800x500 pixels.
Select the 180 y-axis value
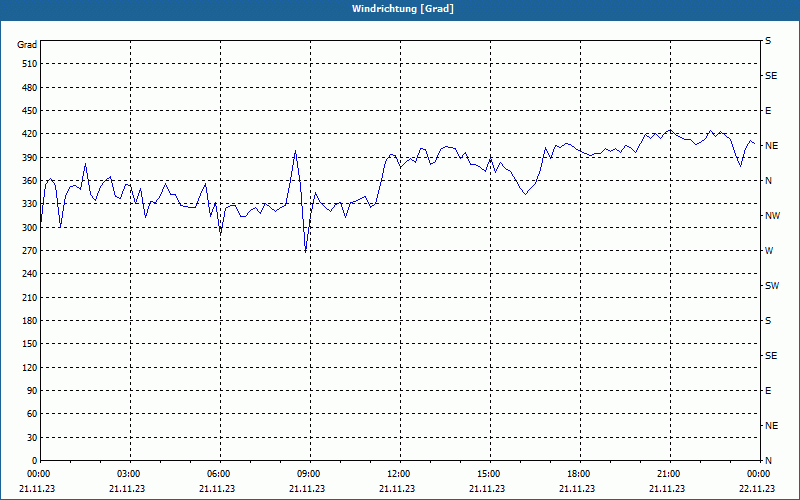(30, 321)
